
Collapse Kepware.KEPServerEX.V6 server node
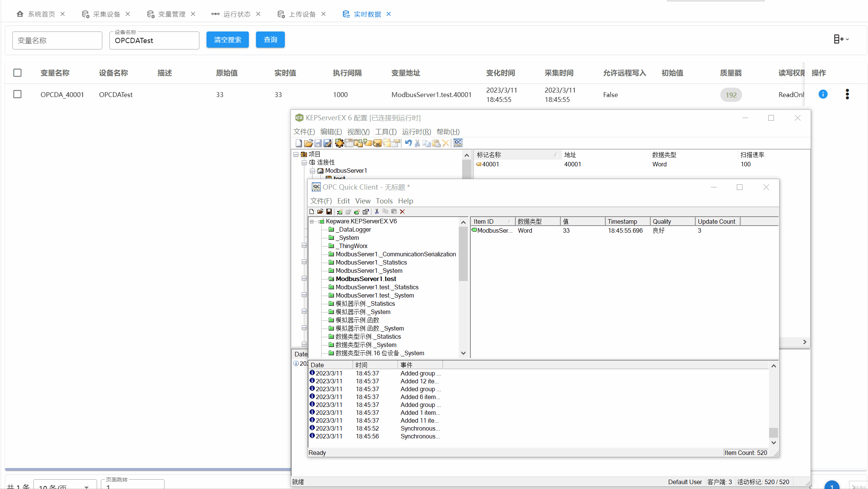point(312,221)
